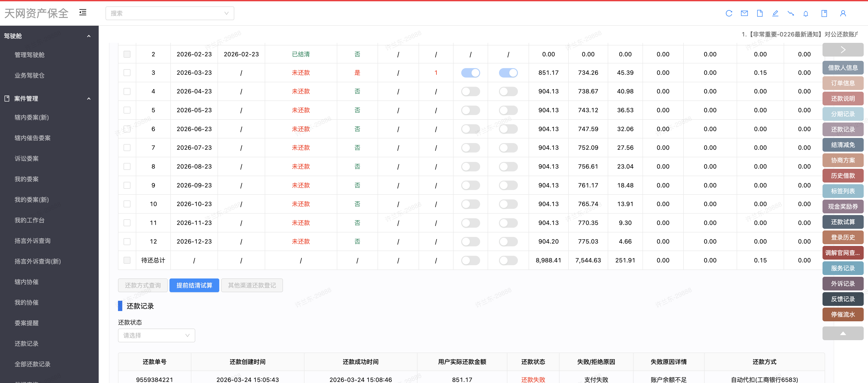Check the checkbox for installment row 4
The width and height of the screenshot is (868, 383).
pyautogui.click(x=127, y=91)
